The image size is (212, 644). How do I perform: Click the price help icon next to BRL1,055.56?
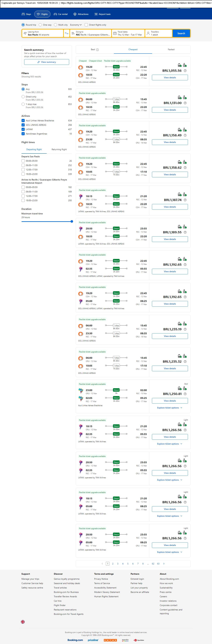pos(185,71)
